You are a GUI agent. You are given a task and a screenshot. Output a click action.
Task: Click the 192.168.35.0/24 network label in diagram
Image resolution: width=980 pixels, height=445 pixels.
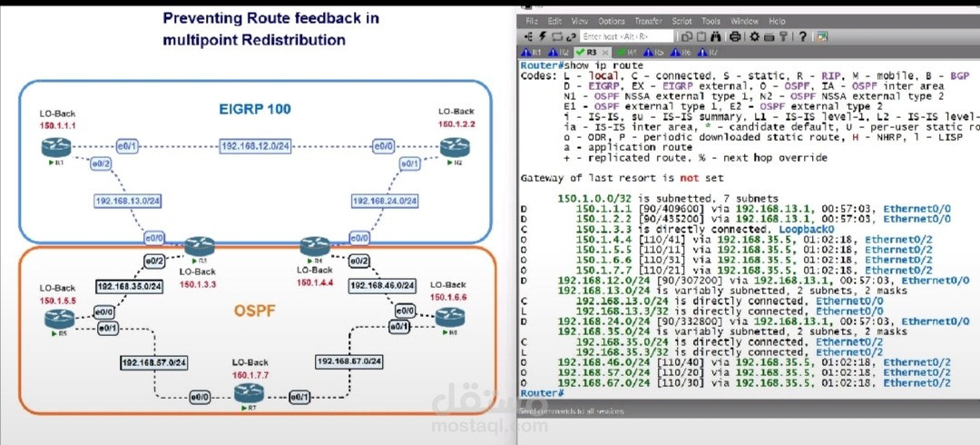coord(130,286)
